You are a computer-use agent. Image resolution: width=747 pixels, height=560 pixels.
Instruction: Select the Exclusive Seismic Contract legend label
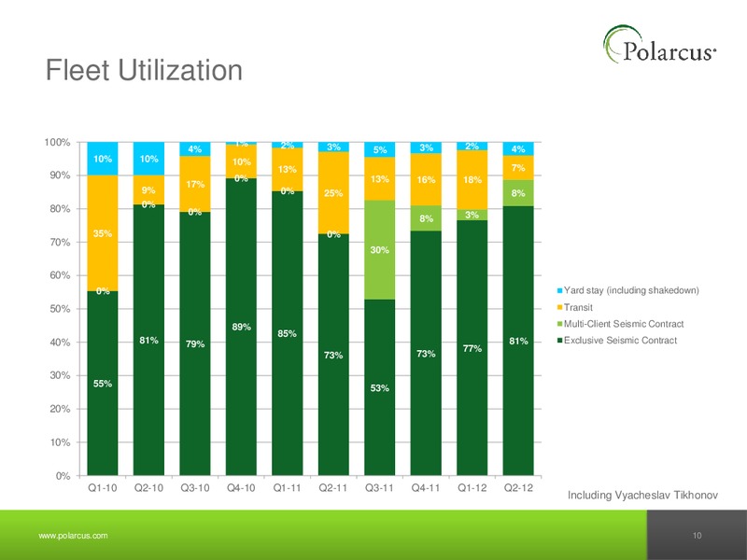(x=620, y=341)
